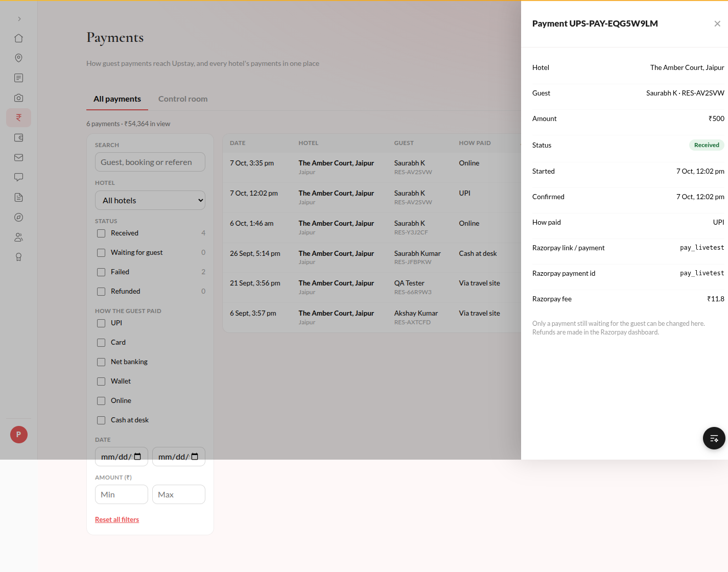The image size is (728, 572).
Task: Open the location pin icon in sidebar
Action: click(19, 58)
